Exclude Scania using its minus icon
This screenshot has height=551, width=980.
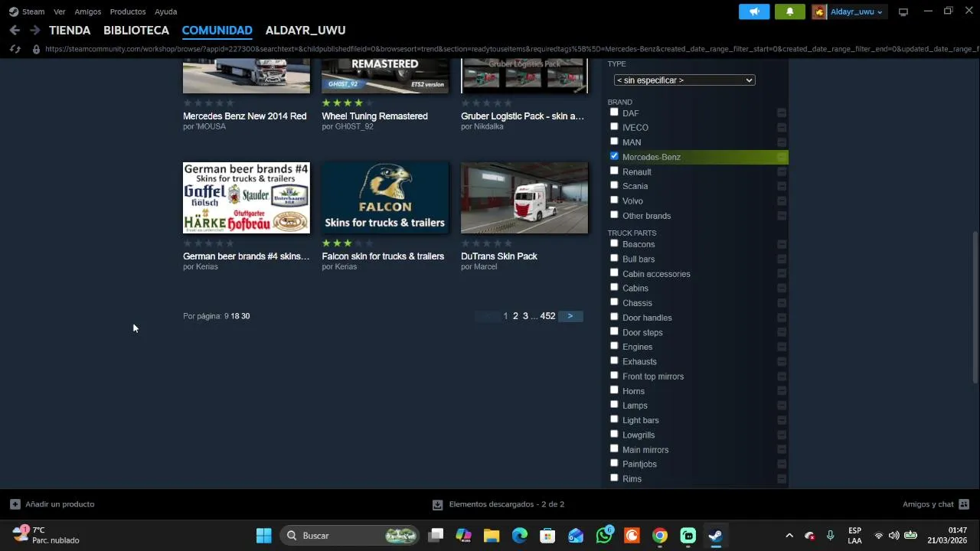click(x=782, y=186)
